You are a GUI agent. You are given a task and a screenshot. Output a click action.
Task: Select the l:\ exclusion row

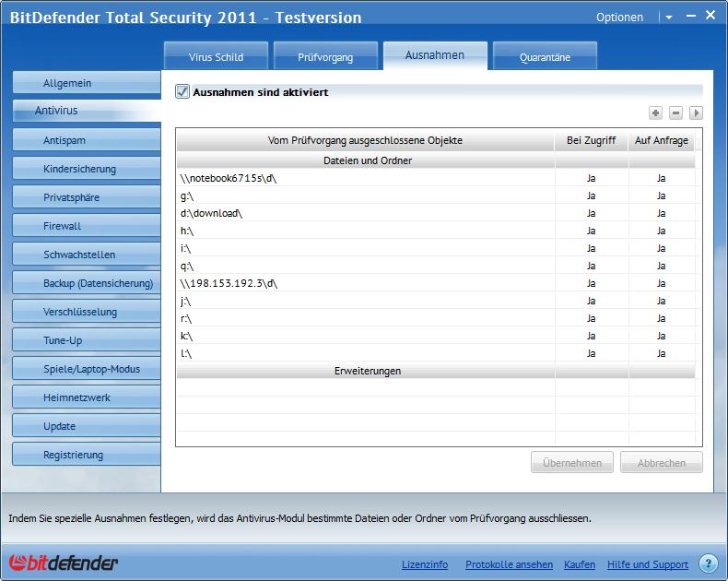436,353
